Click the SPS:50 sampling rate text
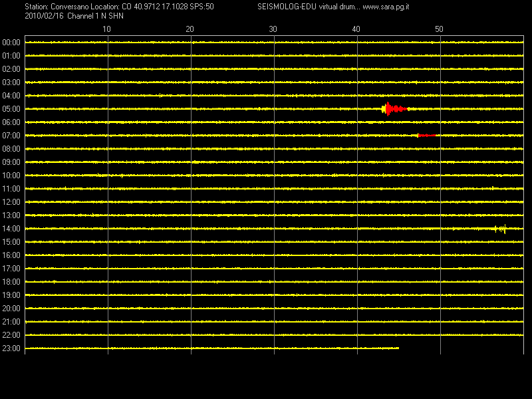The width and height of the screenshot is (532, 399). [x=202, y=7]
